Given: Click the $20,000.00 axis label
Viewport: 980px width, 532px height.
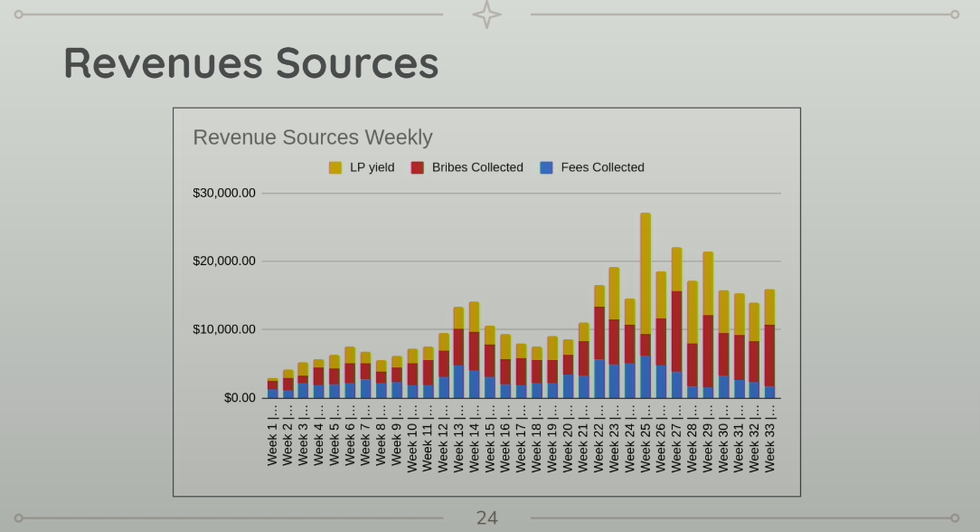Looking at the screenshot, I should [224, 261].
